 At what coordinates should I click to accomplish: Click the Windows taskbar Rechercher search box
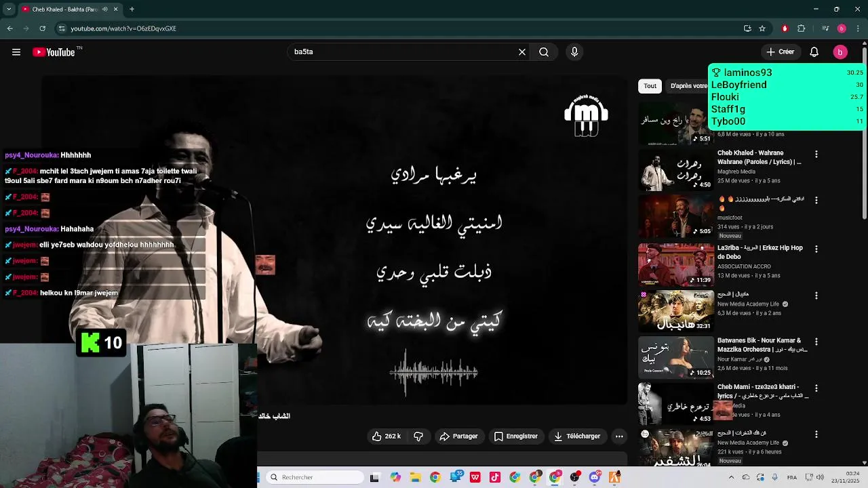[x=314, y=477]
